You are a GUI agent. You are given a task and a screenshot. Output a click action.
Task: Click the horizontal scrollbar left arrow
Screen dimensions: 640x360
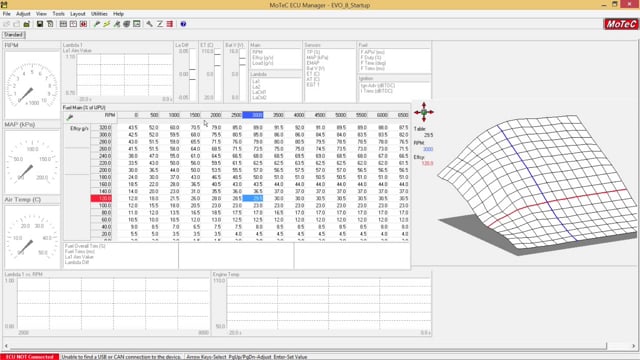pos(6,346)
